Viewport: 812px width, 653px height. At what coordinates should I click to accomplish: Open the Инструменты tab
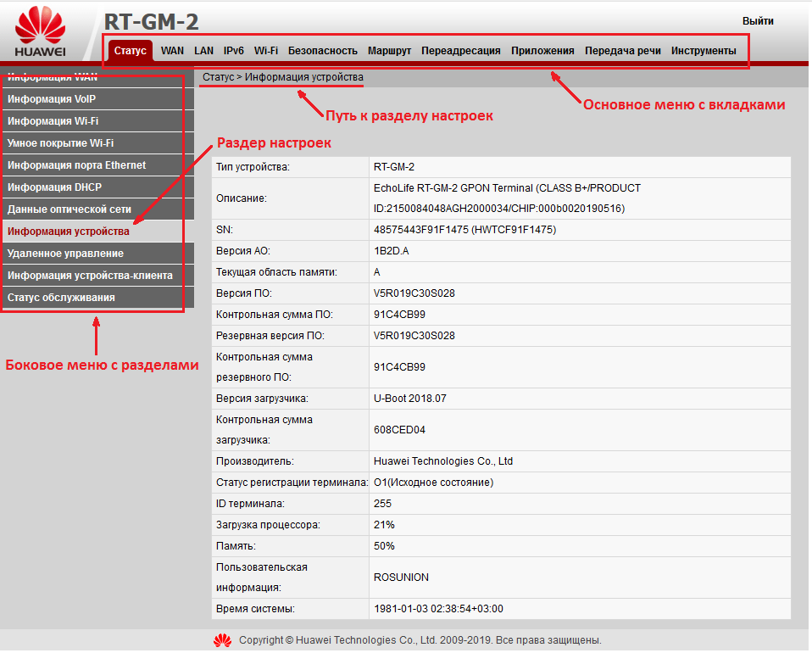[x=704, y=51]
